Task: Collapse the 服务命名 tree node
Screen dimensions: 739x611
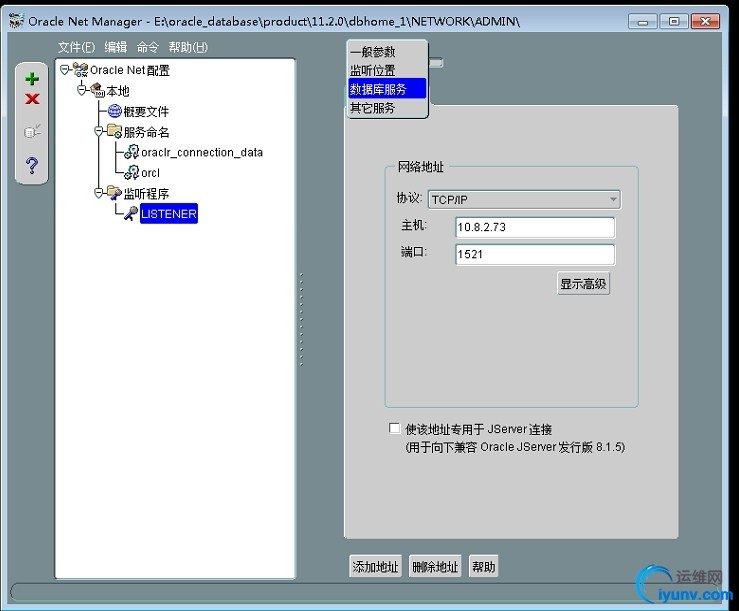Action: pyautogui.click(x=99, y=132)
